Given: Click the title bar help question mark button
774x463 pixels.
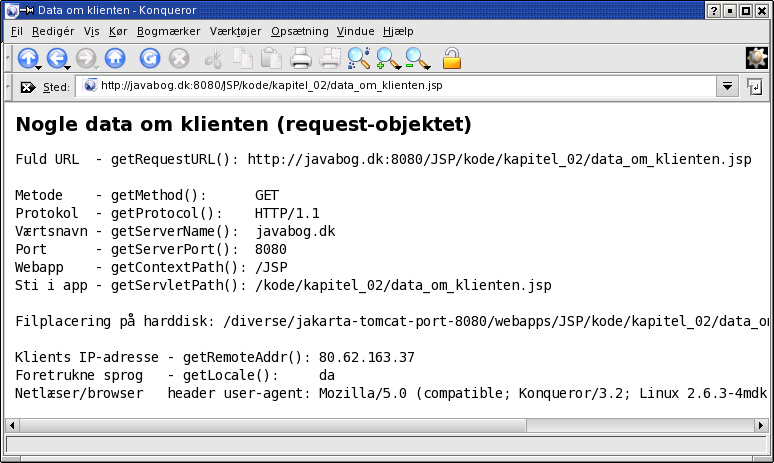Looking at the screenshot, I should (713, 10).
